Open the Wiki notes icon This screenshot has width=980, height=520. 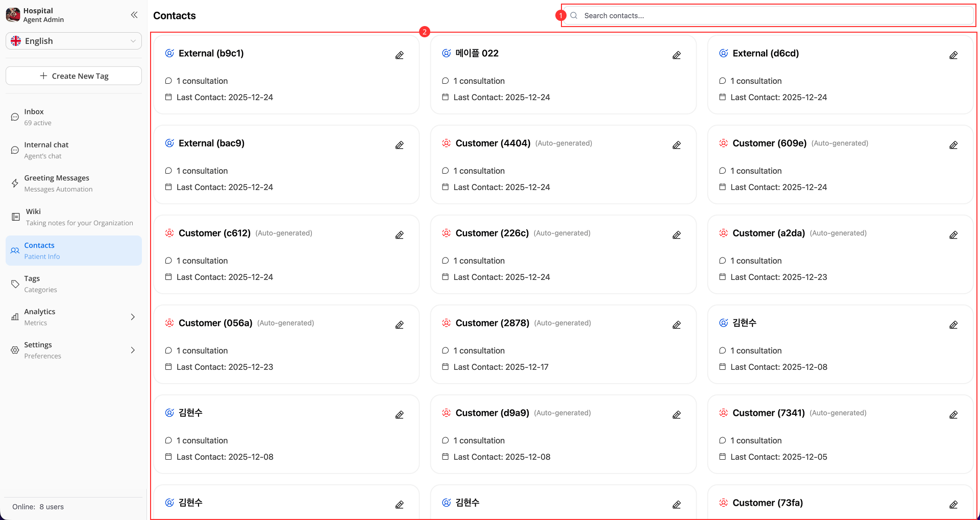15,217
